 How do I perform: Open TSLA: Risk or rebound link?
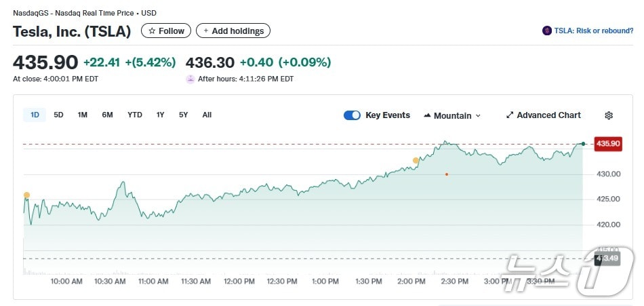pyautogui.click(x=588, y=31)
